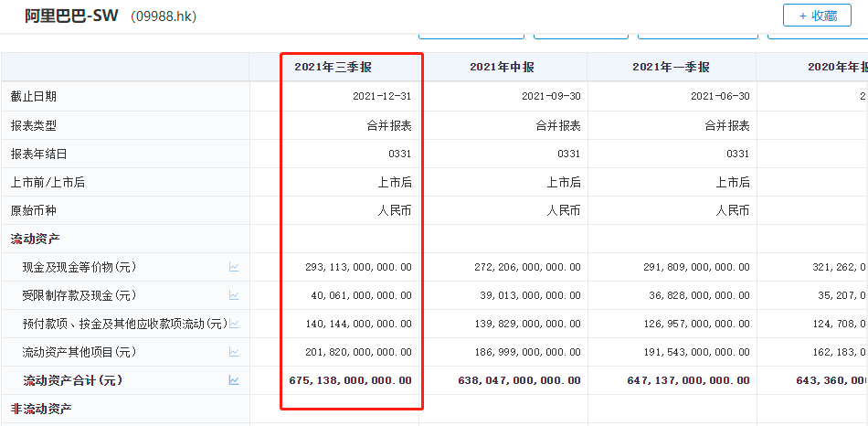
Task: Open chart icon for 受限制存款及现金 row
Action: pyautogui.click(x=234, y=295)
